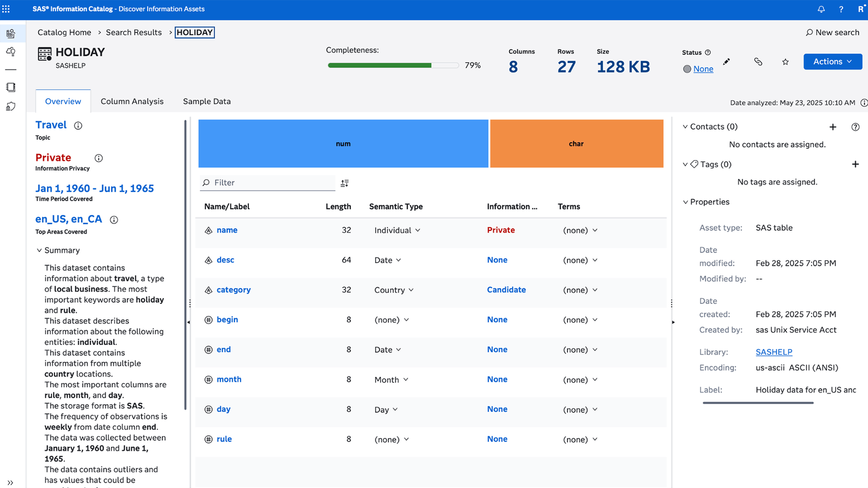
Task: Open Semantic Type dropdown for name column
Action: pos(397,230)
